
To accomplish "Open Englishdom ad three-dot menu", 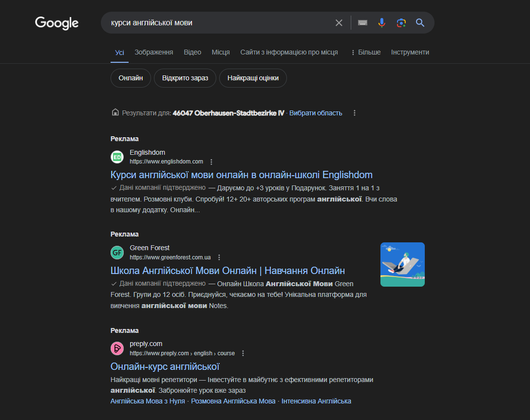I will tap(211, 162).
